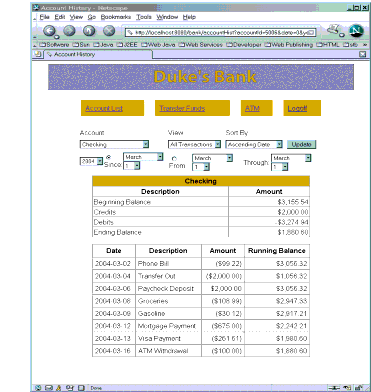Open the Since month dropdown
The height and width of the screenshot is (392, 371).
[x=143, y=157]
